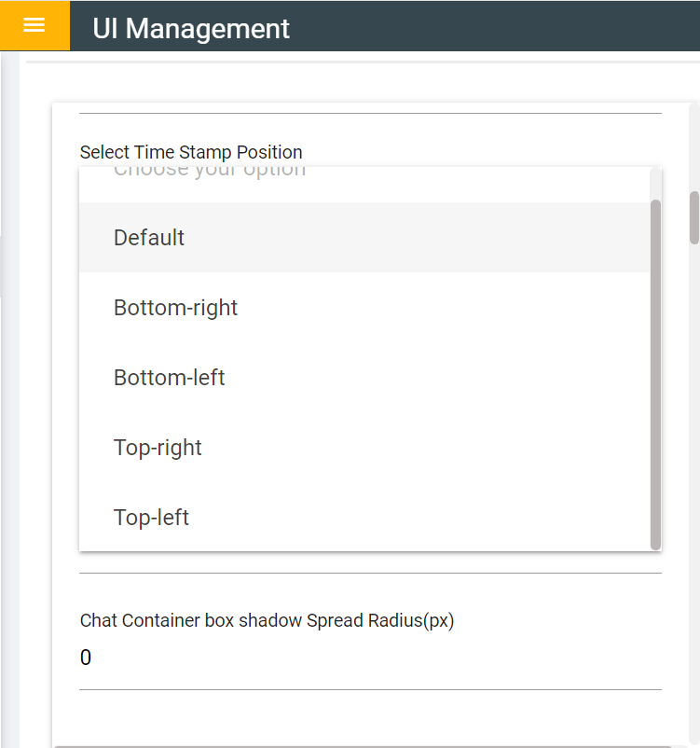Click the dropdown list's vertical scrollbar

655,373
